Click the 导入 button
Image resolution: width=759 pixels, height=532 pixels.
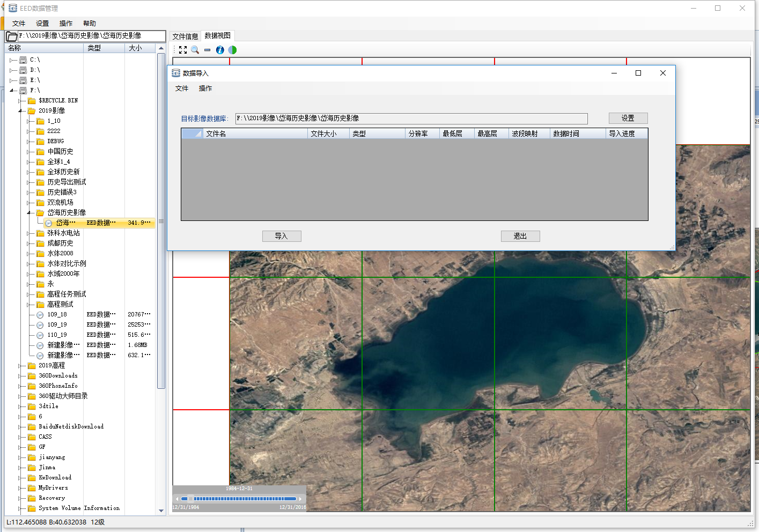pos(282,237)
